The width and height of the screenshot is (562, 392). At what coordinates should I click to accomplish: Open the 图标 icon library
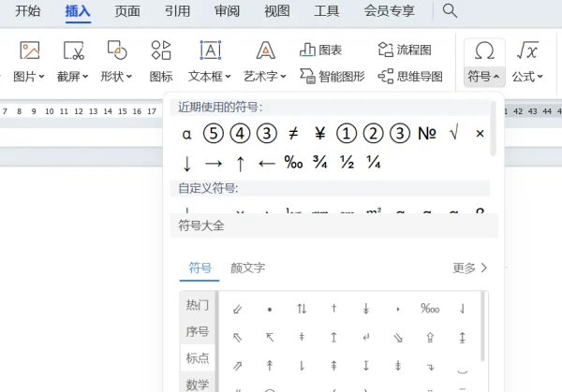pos(161,50)
